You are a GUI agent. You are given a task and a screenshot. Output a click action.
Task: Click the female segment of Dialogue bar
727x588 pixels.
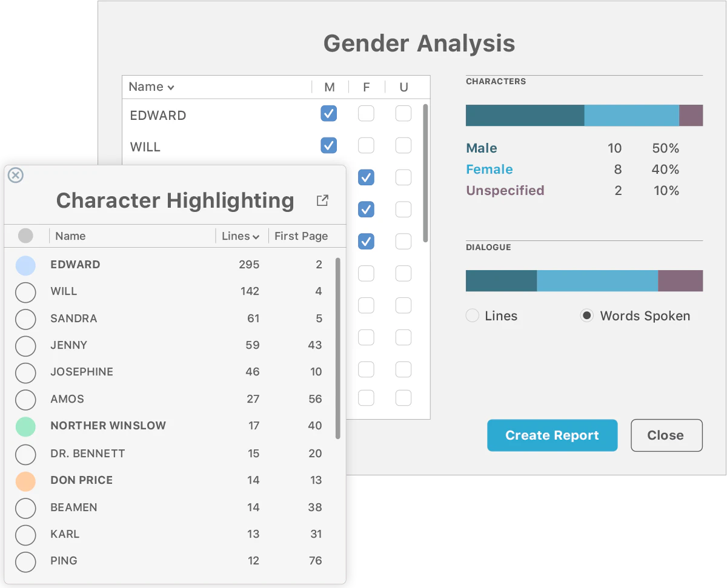point(597,281)
